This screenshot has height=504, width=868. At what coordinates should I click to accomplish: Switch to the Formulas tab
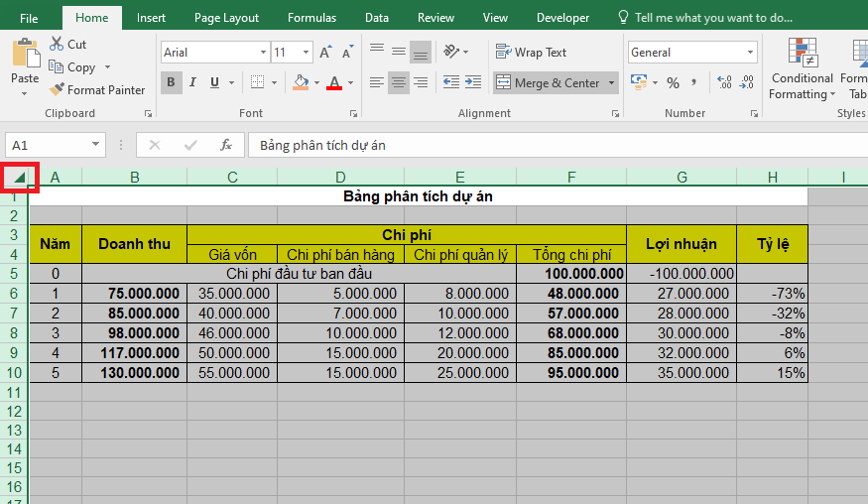[311, 18]
